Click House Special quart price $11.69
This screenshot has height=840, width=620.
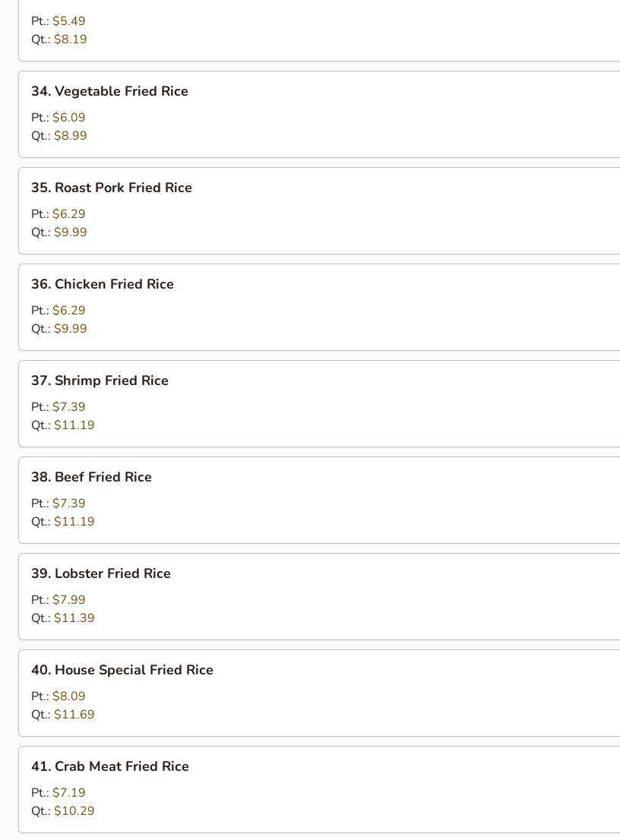(x=74, y=715)
